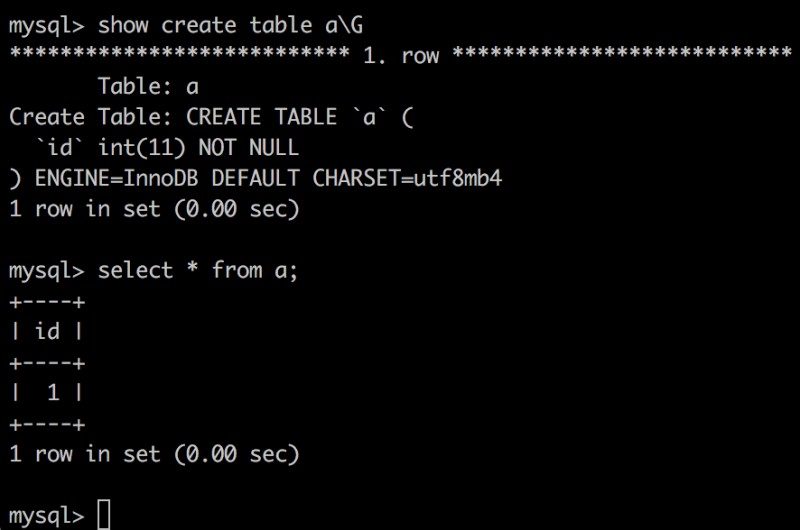Click the "mysql>" prompt before the select query
The height and width of the screenshot is (530, 800).
point(47,271)
